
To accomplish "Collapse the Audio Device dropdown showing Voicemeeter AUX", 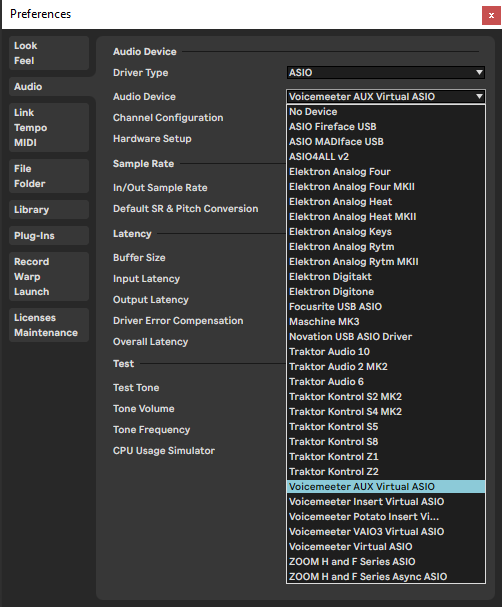I will [385, 96].
